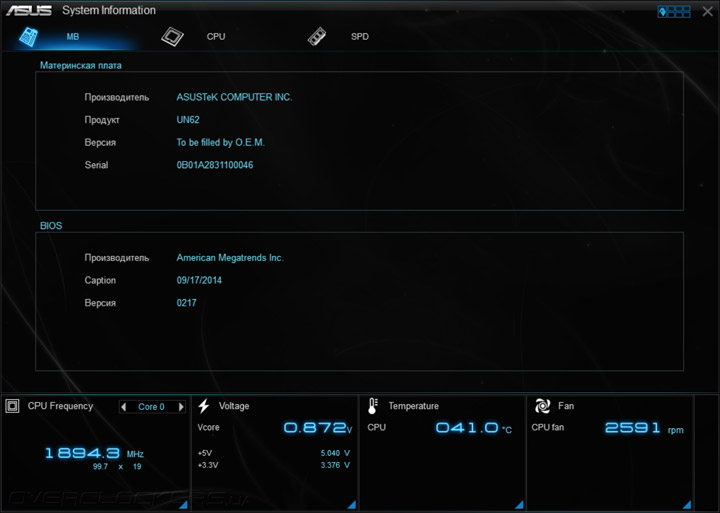Click the ASUSTeK COMPUTER INC. manufacturer value
Image resolution: width=720 pixels, height=513 pixels.
234,97
